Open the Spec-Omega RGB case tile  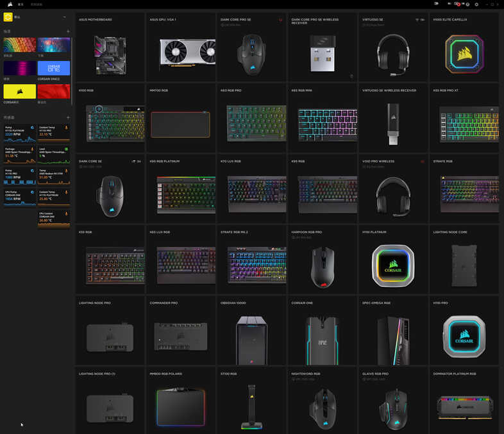pos(394,331)
